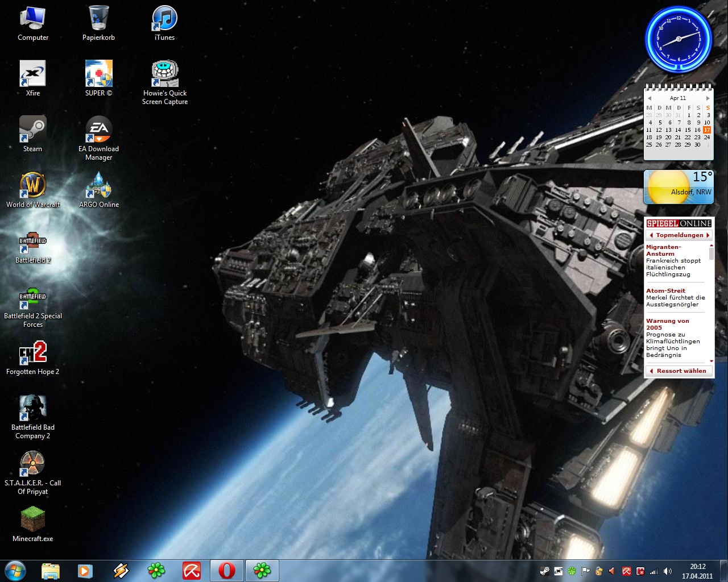728x582 pixels.
Task: Open the SPIEGEL ONLINE gadget header
Action: click(679, 223)
